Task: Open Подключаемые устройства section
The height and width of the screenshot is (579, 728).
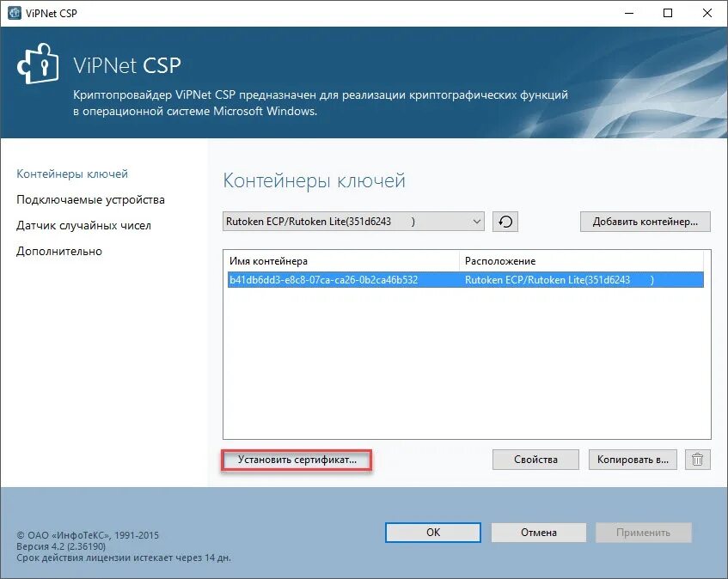Action: [x=90, y=200]
